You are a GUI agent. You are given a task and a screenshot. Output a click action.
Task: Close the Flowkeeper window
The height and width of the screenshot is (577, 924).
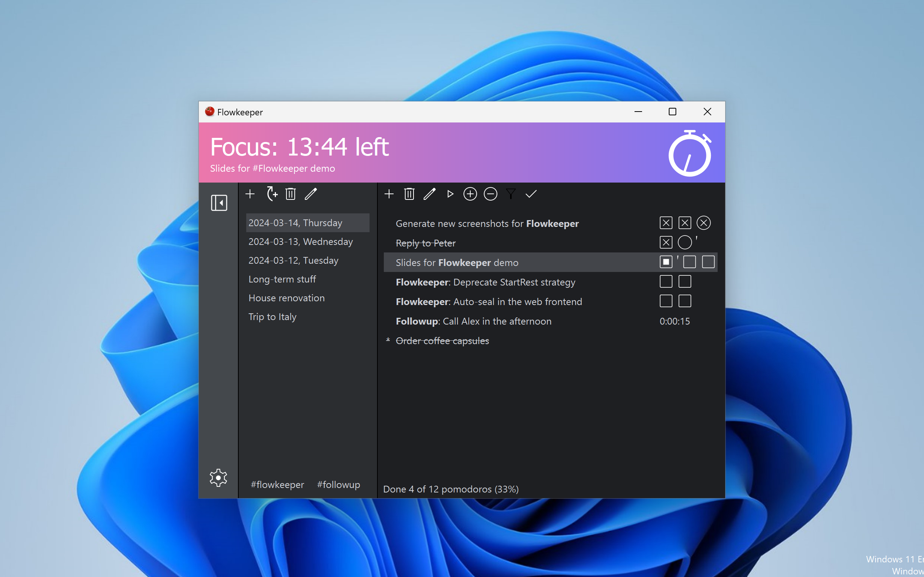707,112
